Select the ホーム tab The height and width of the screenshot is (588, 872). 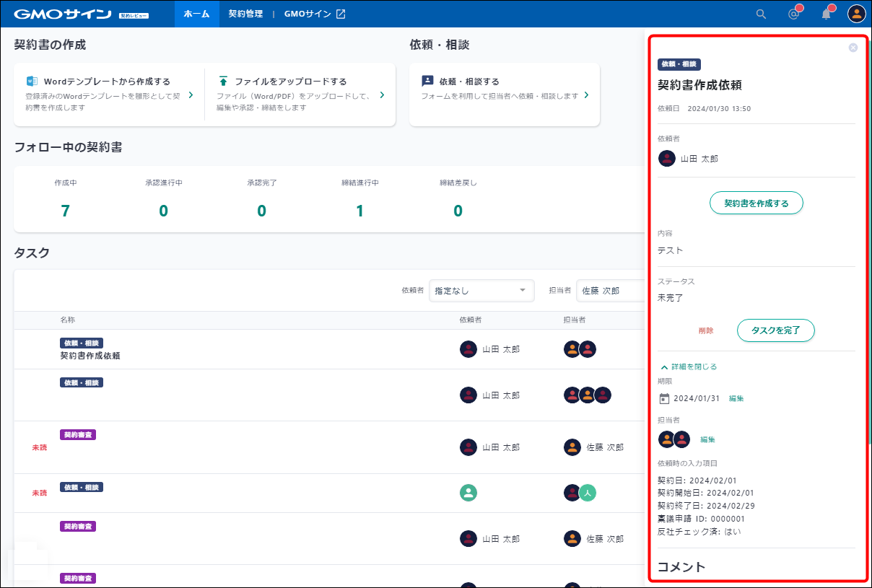pos(196,14)
